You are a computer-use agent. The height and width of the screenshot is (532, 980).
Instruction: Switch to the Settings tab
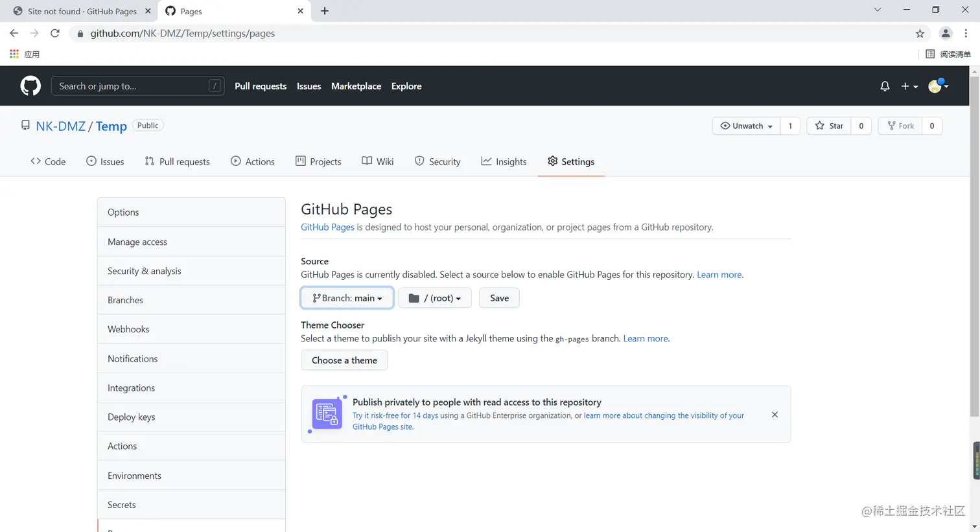tap(571, 161)
